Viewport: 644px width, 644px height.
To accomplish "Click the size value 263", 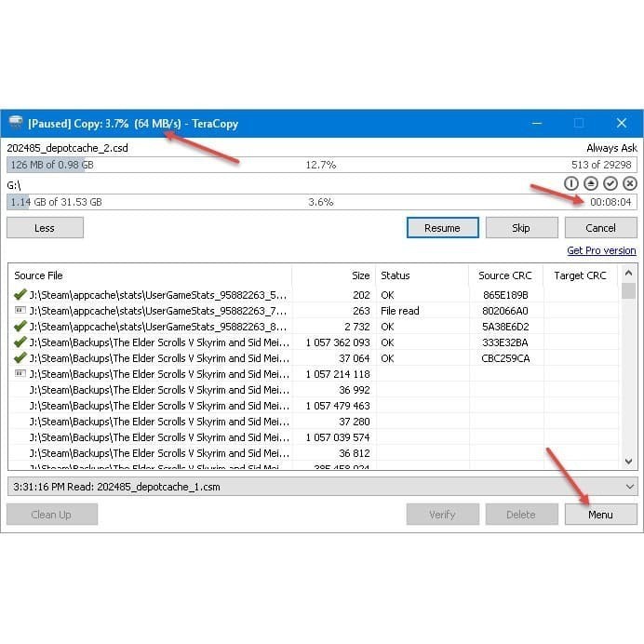I will [x=361, y=311].
